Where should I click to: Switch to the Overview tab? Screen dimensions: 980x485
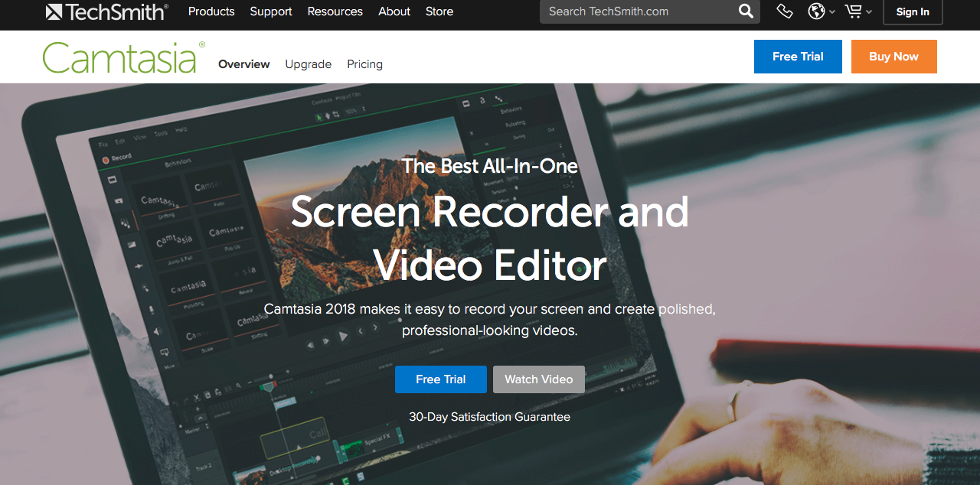(x=243, y=64)
